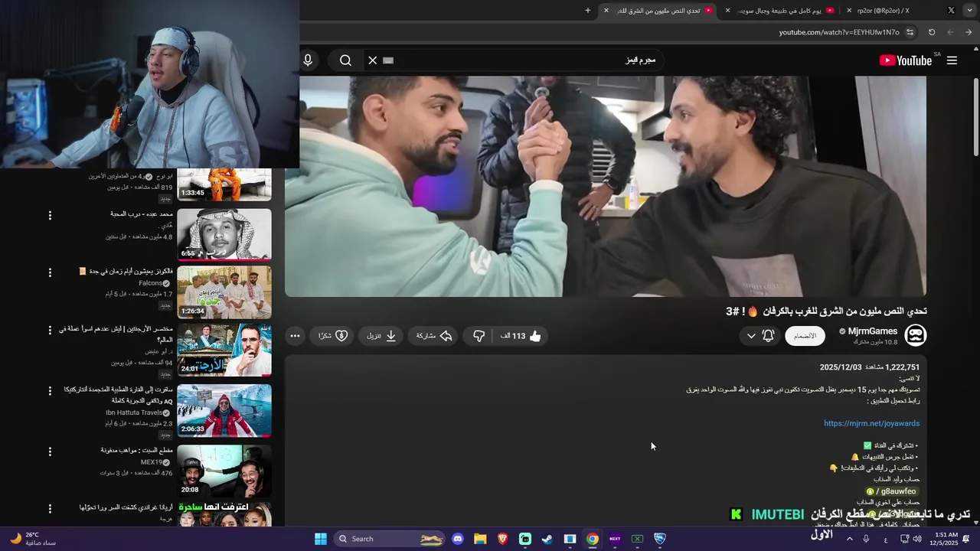980x551 pixels.
Task: Open the 2:06:33 Antarctica thumbnail
Action: [x=224, y=410]
